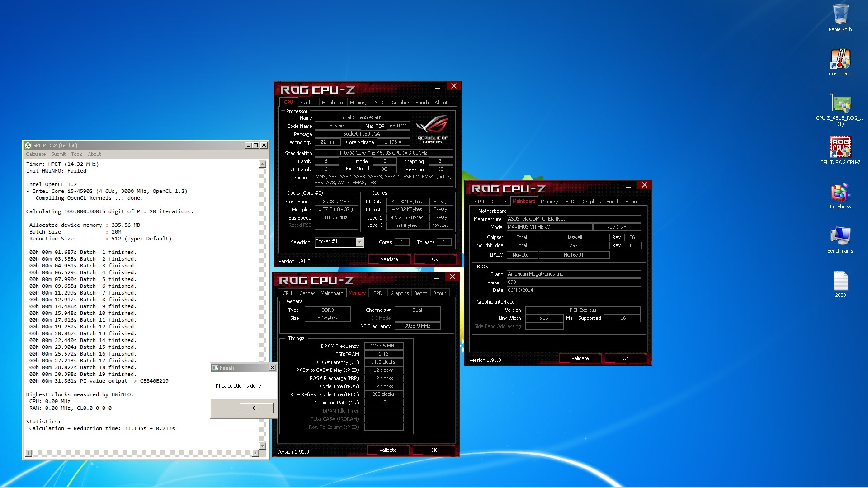
Task: Click GPUPI horizontal scrollbar left arrow
Action: click(28, 453)
